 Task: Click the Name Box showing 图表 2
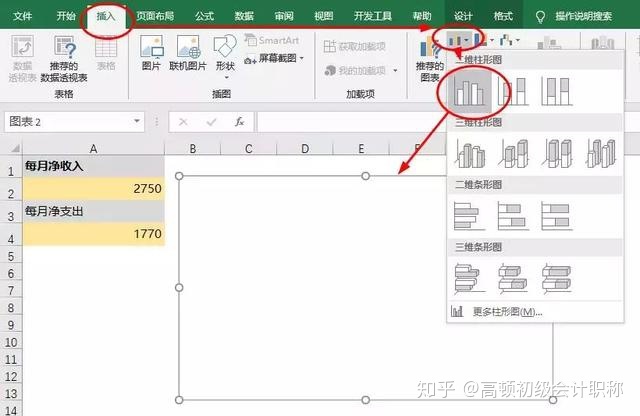point(68,122)
